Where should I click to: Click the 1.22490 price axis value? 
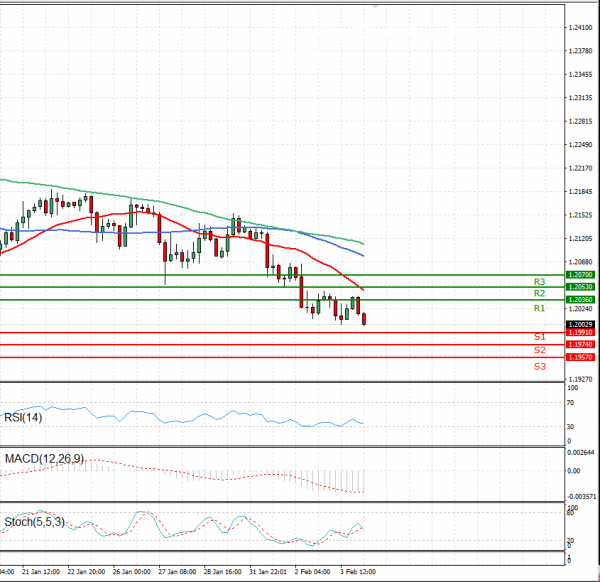point(580,145)
